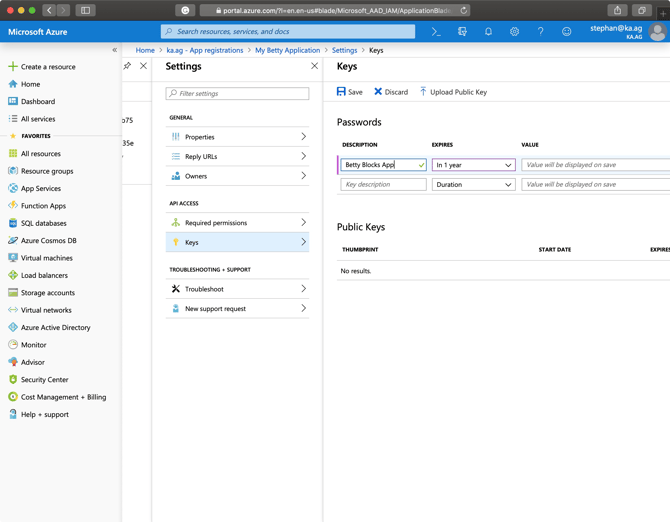
Task: Toggle browser sidebar button
Action: [x=85, y=10]
